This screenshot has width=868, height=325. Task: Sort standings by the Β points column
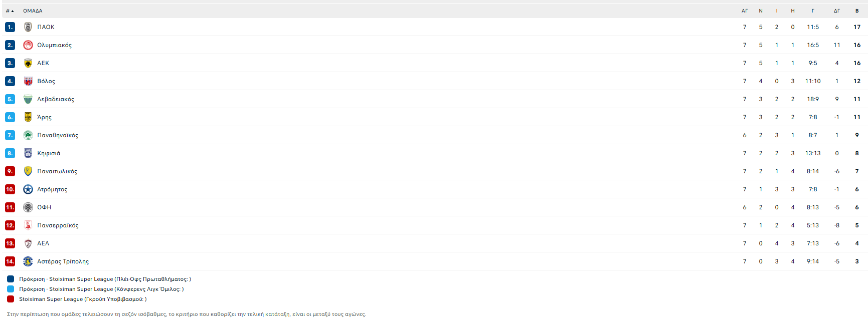pyautogui.click(x=857, y=11)
